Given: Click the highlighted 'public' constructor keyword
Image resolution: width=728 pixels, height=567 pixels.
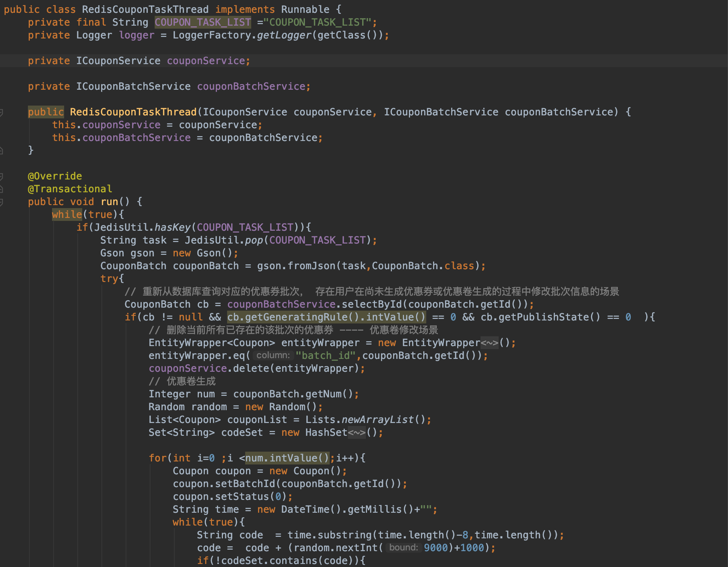Looking at the screenshot, I should coord(46,112).
